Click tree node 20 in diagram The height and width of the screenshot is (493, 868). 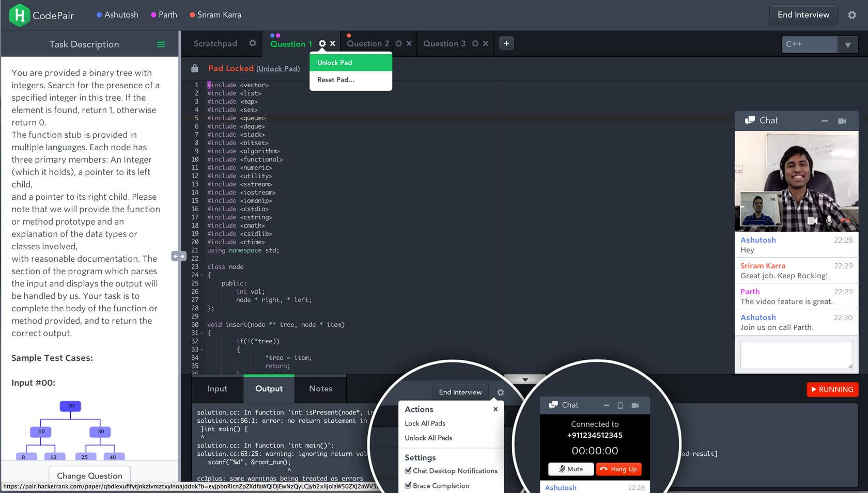click(x=71, y=406)
